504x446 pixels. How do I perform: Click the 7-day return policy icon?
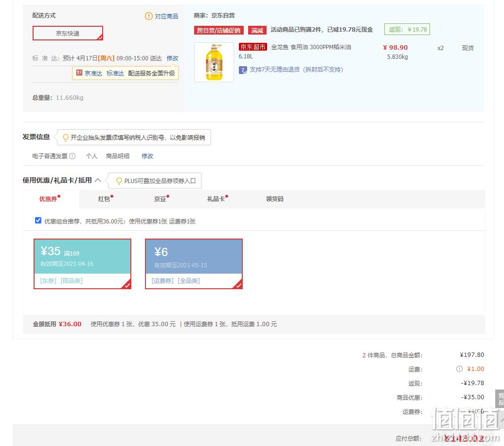tap(243, 70)
